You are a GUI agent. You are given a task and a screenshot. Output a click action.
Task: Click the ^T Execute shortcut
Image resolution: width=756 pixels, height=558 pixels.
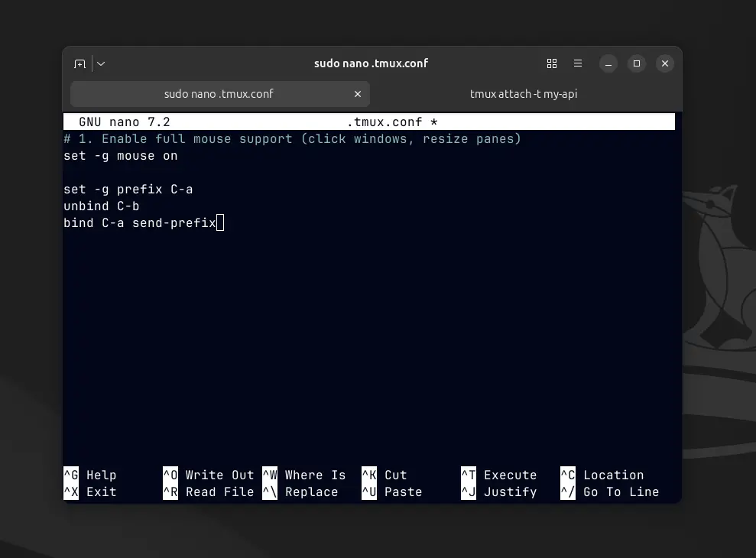(499, 475)
